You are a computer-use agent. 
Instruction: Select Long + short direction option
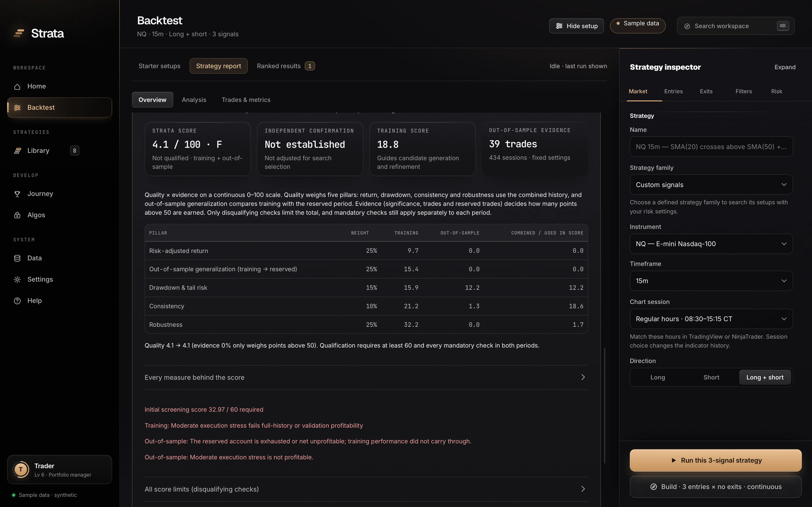[765, 377]
